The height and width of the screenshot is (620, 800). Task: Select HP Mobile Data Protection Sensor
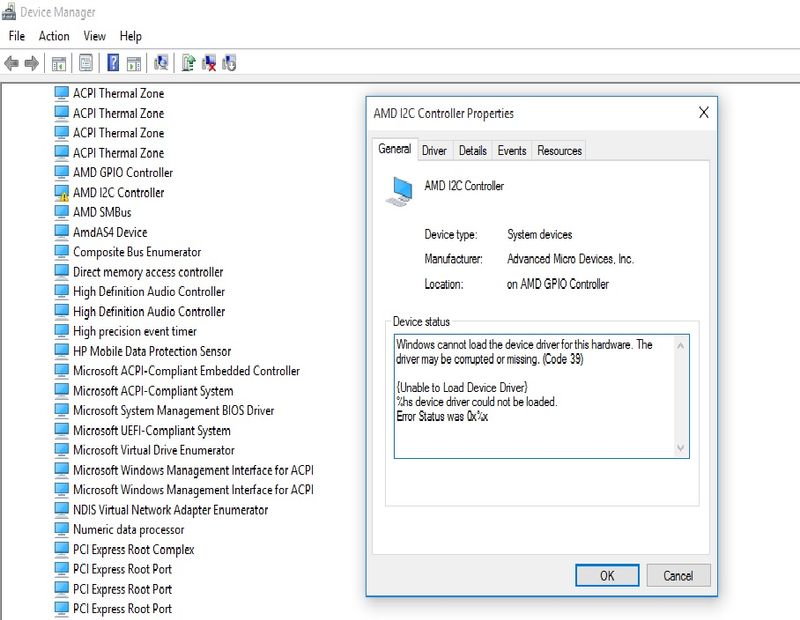152,351
